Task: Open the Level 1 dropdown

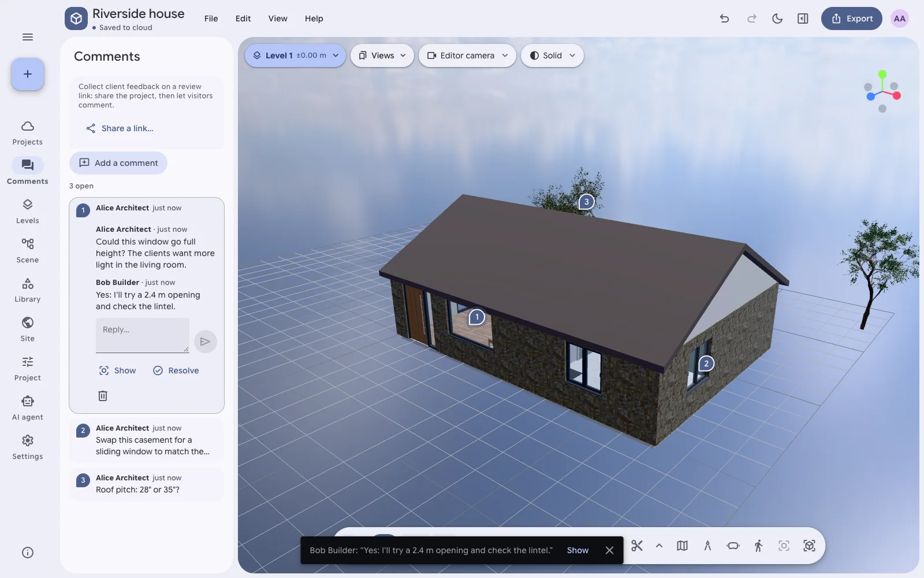Action: (296, 55)
